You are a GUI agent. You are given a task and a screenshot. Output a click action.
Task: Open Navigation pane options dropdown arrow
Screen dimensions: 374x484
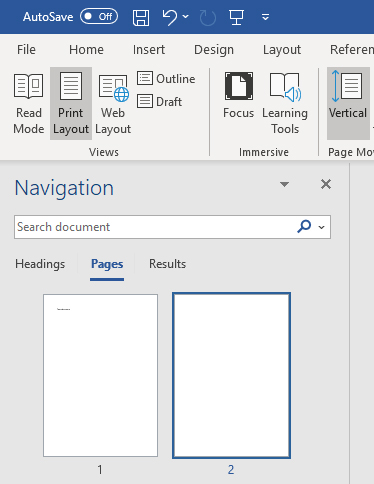(284, 184)
